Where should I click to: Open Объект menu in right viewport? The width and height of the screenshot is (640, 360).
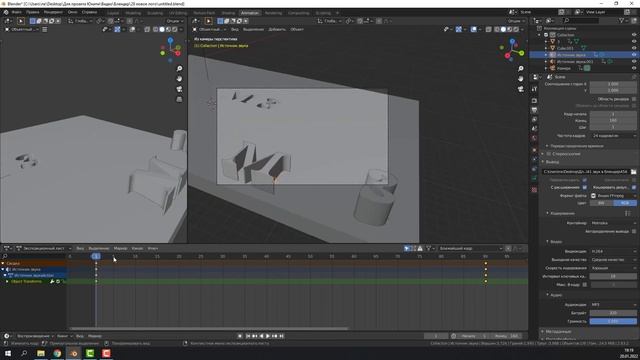[x=297, y=29]
